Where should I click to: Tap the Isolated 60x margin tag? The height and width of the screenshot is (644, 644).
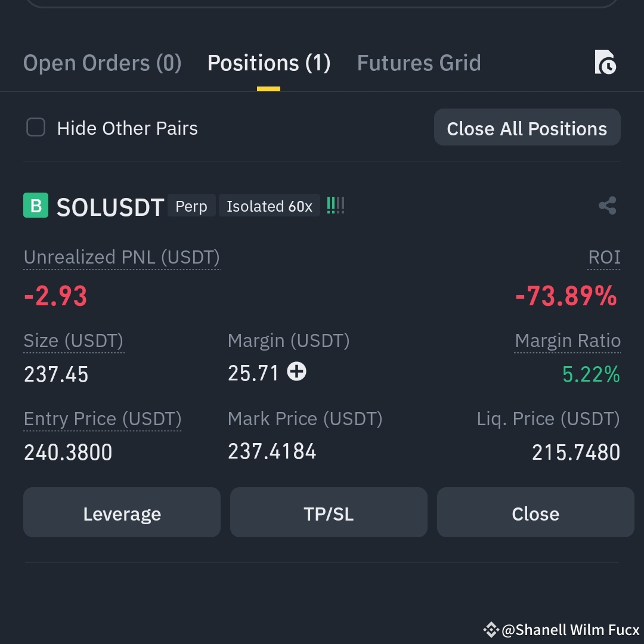(x=270, y=205)
